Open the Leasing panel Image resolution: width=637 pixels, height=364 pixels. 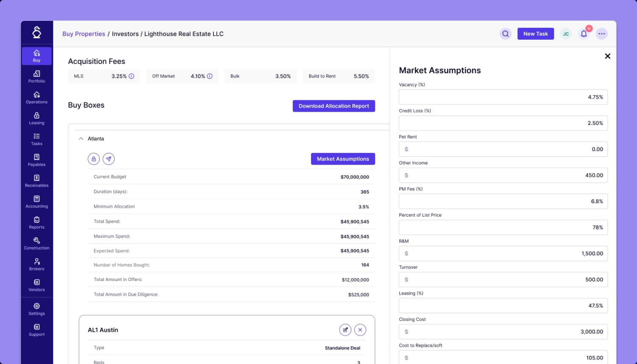(x=36, y=118)
